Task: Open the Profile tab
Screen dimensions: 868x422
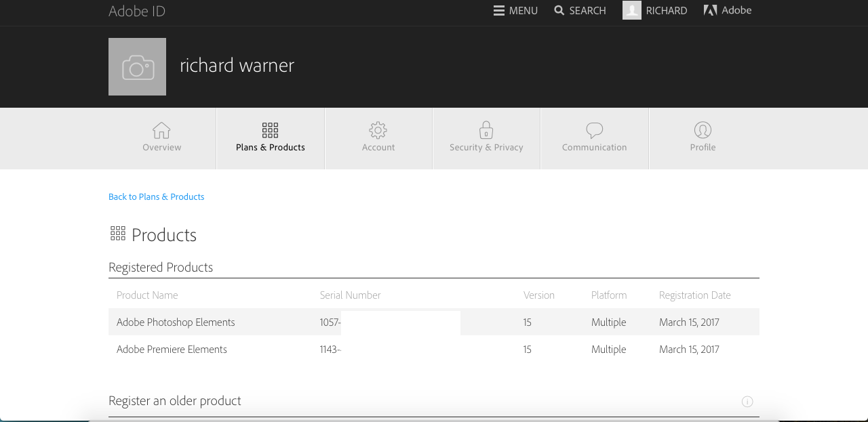Action: tap(703, 138)
